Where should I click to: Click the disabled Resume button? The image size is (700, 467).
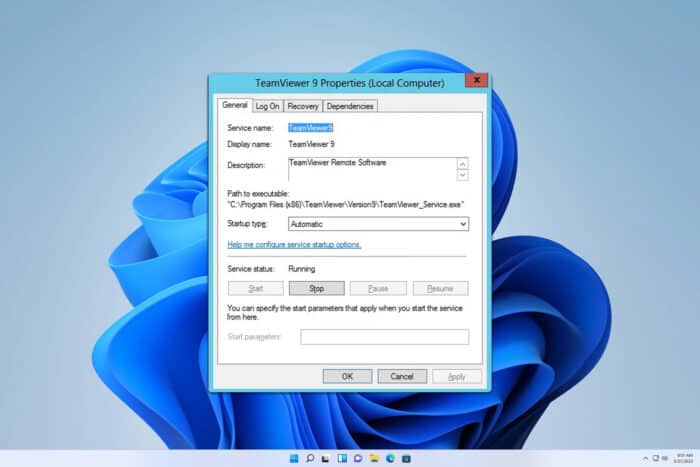point(441,288)
